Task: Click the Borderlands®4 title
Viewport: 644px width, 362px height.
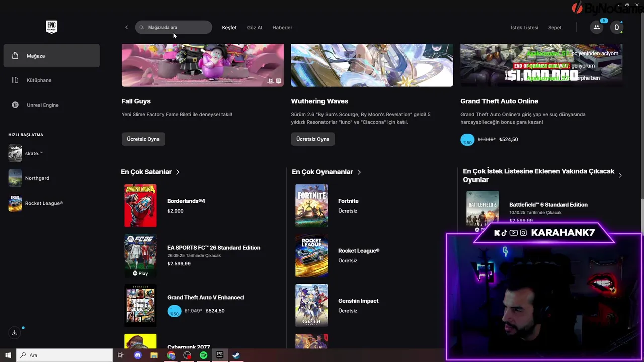Action: click(x=186, y=201)
